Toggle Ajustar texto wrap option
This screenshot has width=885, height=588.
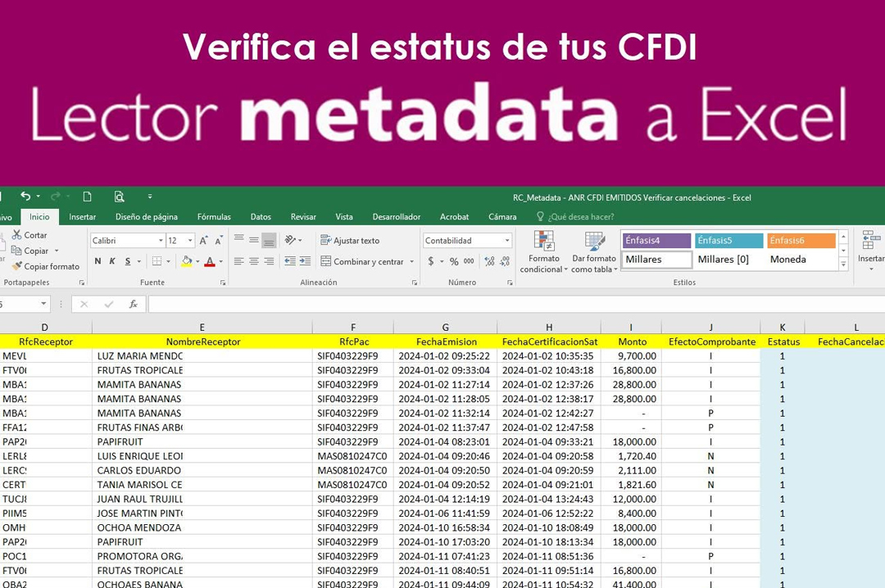[x=350, y=241]
